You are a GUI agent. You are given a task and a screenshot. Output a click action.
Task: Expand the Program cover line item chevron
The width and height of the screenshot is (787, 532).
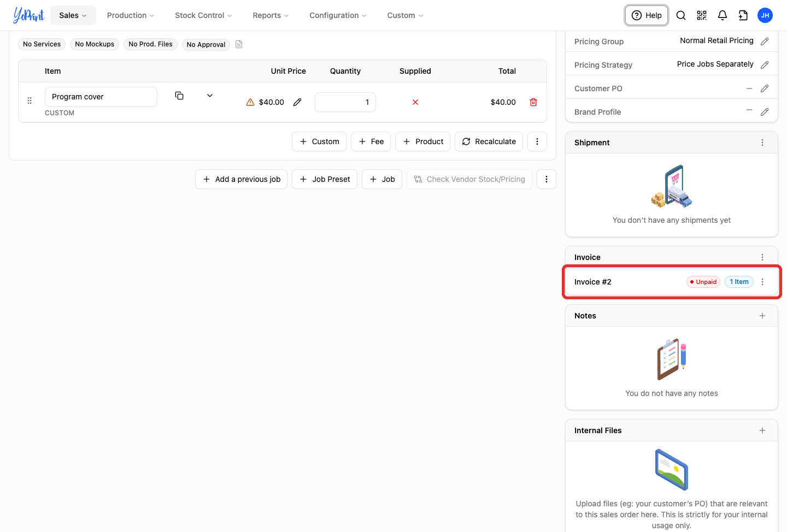tap(210, 96)
